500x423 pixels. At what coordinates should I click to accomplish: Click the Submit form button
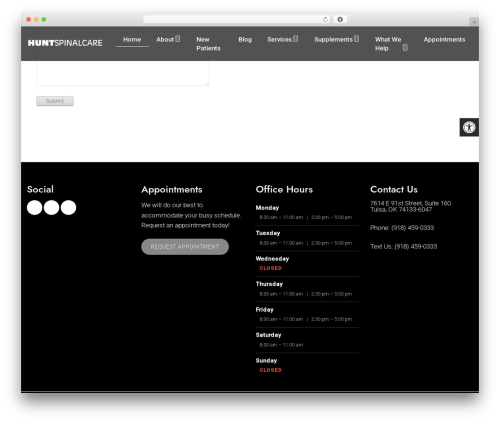55,101
